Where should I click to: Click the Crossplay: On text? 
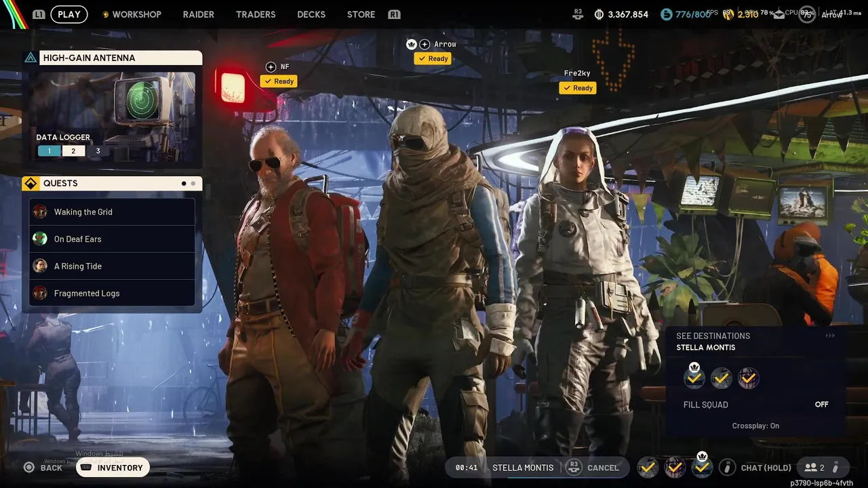755,426
